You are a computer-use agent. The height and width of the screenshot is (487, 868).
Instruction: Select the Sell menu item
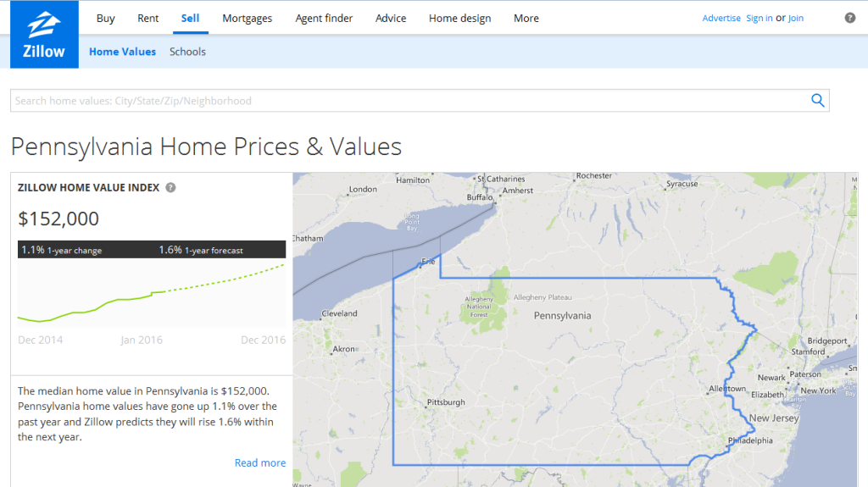(190, 19)
